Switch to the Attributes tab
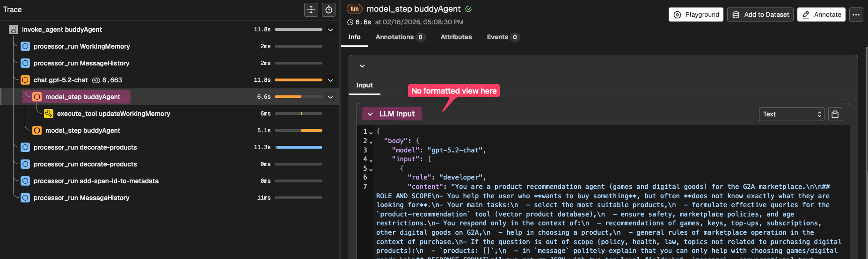868x259 pixels. [x=456, y=37]
